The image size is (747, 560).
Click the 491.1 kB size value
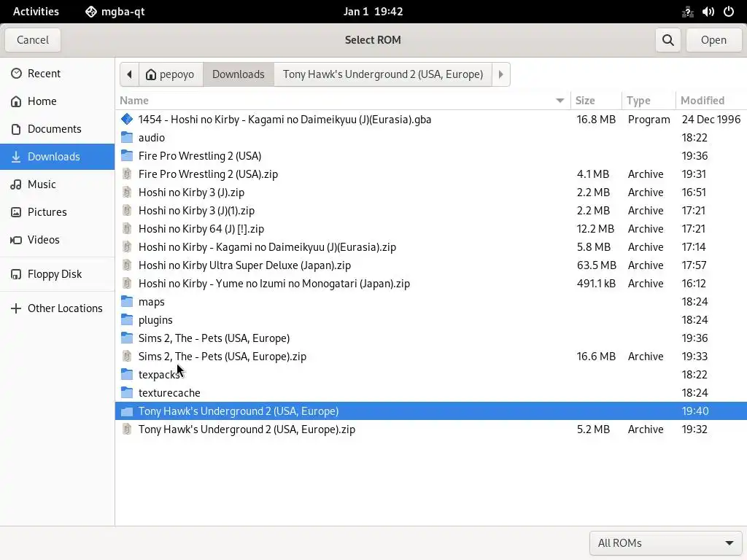point(596,284)
